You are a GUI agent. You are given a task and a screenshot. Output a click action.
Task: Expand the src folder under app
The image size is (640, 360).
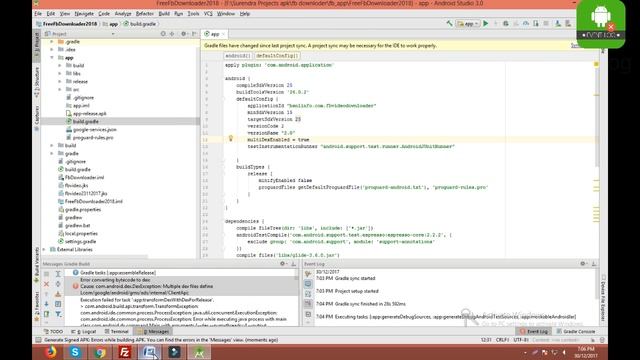tap(60, 89)
